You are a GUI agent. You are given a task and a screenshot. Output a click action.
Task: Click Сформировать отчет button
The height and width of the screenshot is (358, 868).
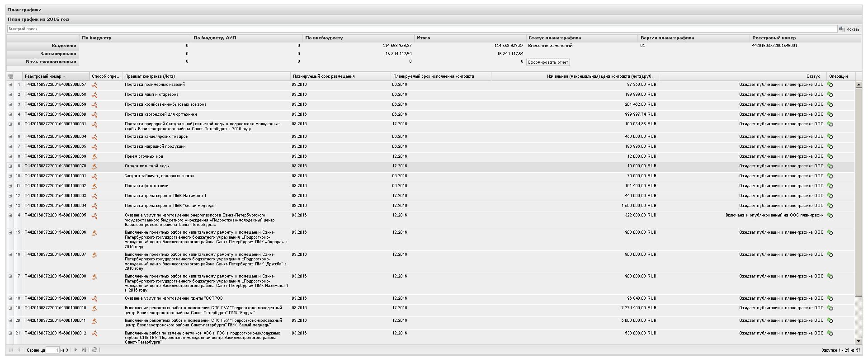(548, 62)
